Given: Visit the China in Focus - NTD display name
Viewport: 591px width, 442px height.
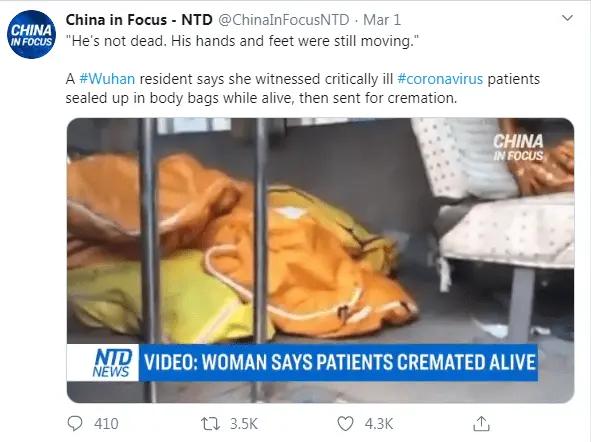Looking at the screenshot, I should pyautogui.click(x=139, y=20).
